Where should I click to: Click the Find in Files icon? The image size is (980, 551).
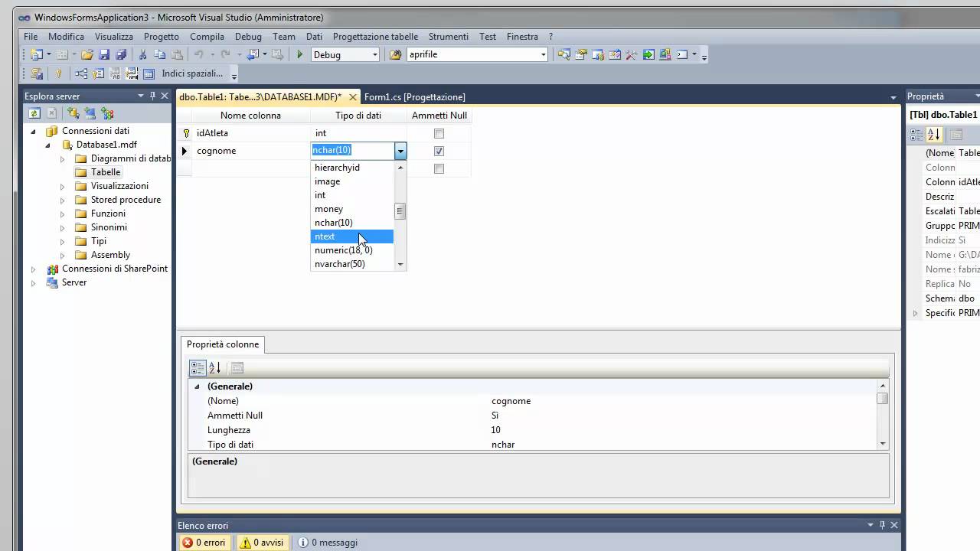coord(395,54)
